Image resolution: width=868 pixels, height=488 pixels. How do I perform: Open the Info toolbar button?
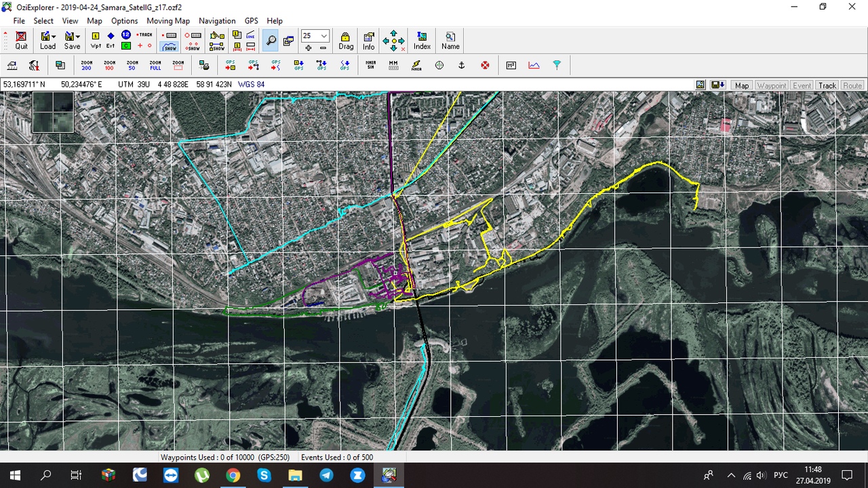point(369,41)
